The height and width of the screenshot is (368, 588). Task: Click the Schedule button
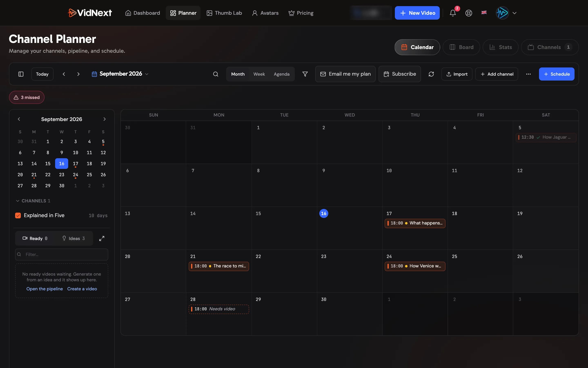click(x=556, y=74)
